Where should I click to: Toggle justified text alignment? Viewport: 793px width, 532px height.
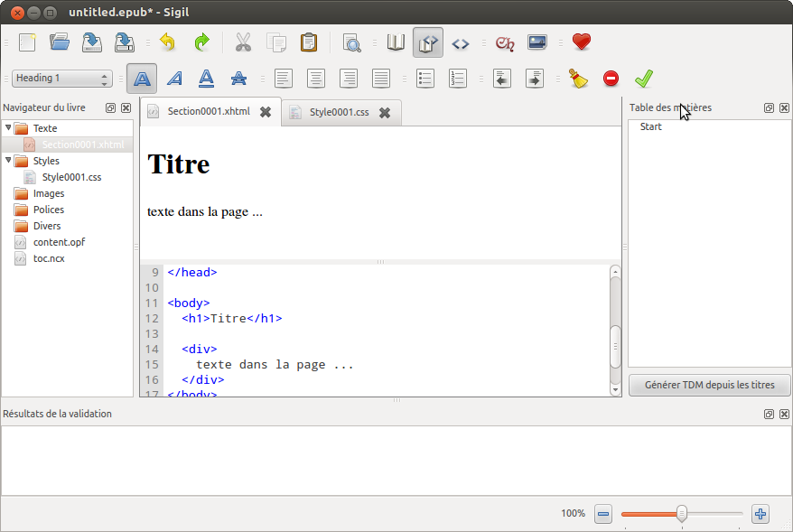381,79
